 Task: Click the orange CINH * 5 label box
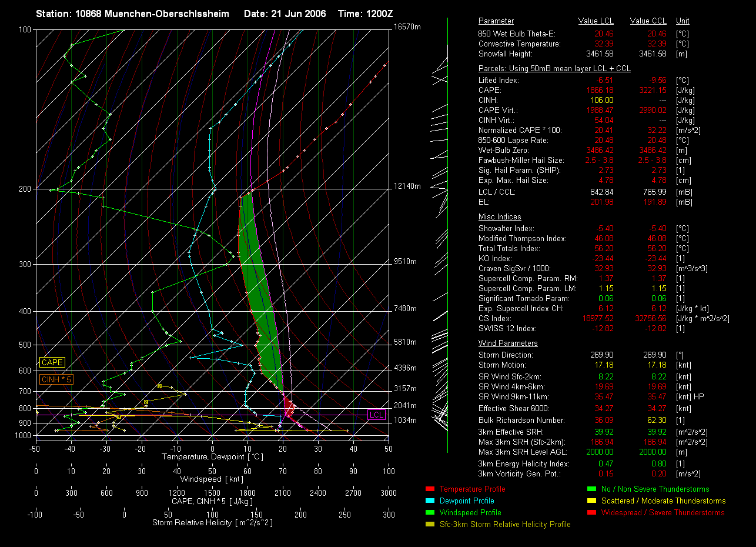pos(56,380)
